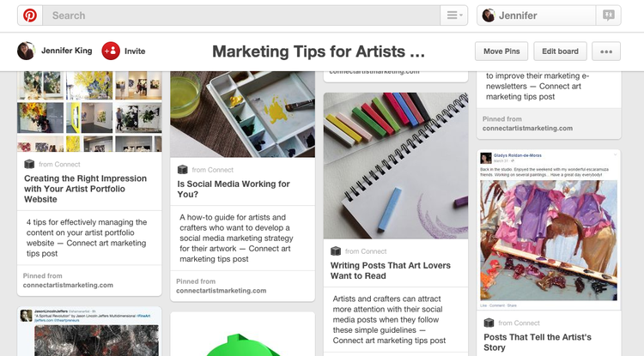Open the three-dots more options button
This screenshot has width=644, height=356.
tap(606, 51)
